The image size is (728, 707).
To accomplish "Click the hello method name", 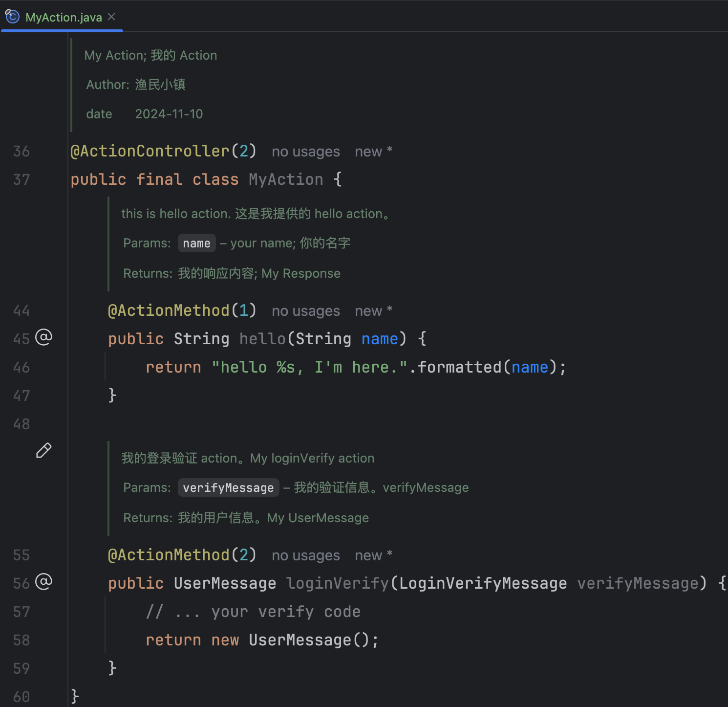I will [x=262, y=339].
